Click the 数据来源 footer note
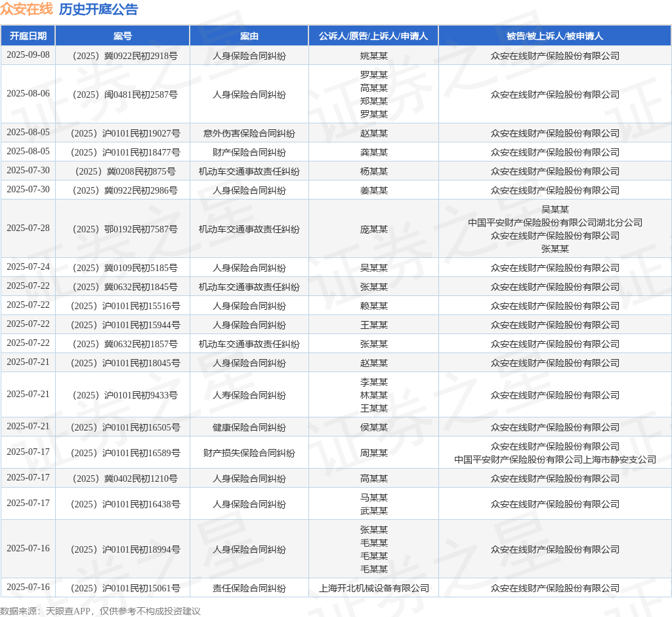The image size is (672, 617). 100,611
